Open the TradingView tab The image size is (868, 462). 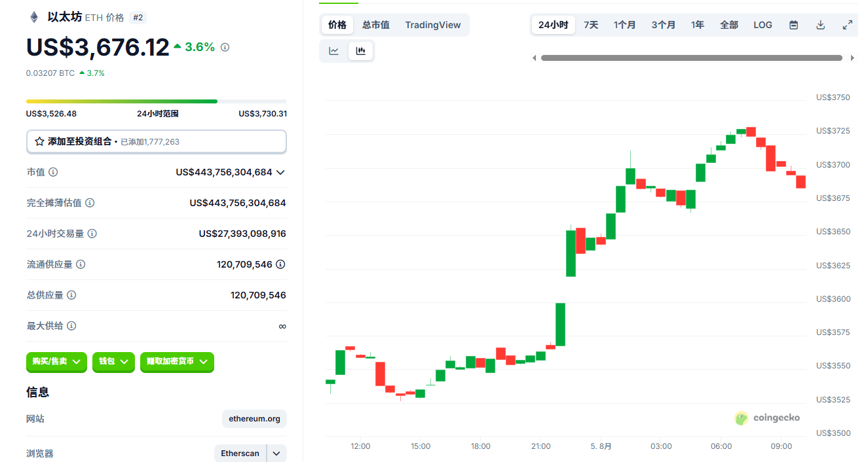click(432, 25)
